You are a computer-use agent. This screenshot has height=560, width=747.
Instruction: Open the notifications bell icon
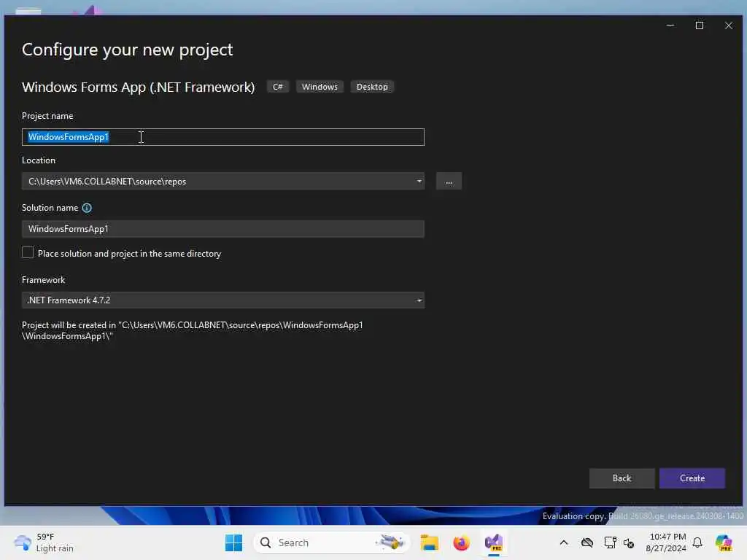point(697,542)
